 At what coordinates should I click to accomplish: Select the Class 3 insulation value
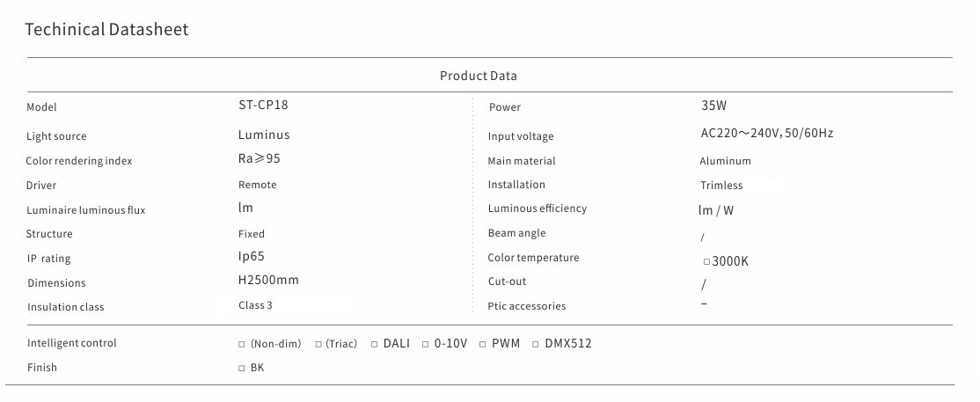(x=255, y=305)
